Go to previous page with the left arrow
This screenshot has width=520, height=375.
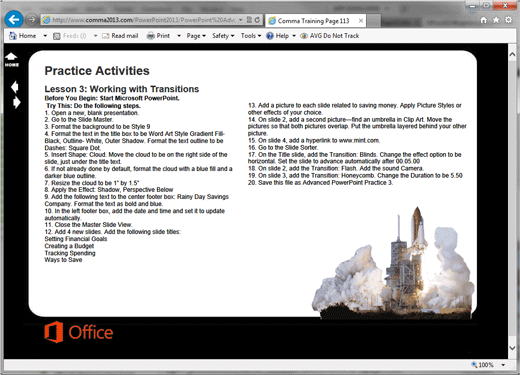click(15, 87)
